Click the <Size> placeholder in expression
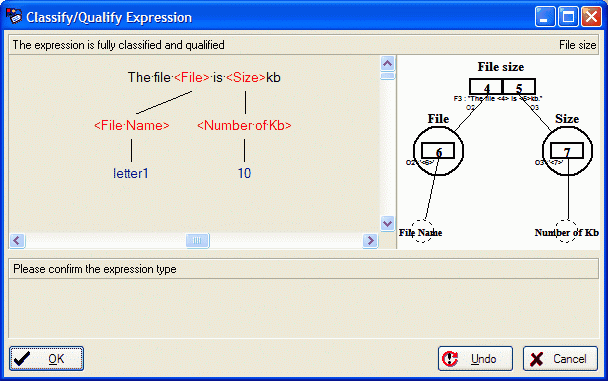Image resolution: width=608 pixels, height=381 pixels. (245, 78)
